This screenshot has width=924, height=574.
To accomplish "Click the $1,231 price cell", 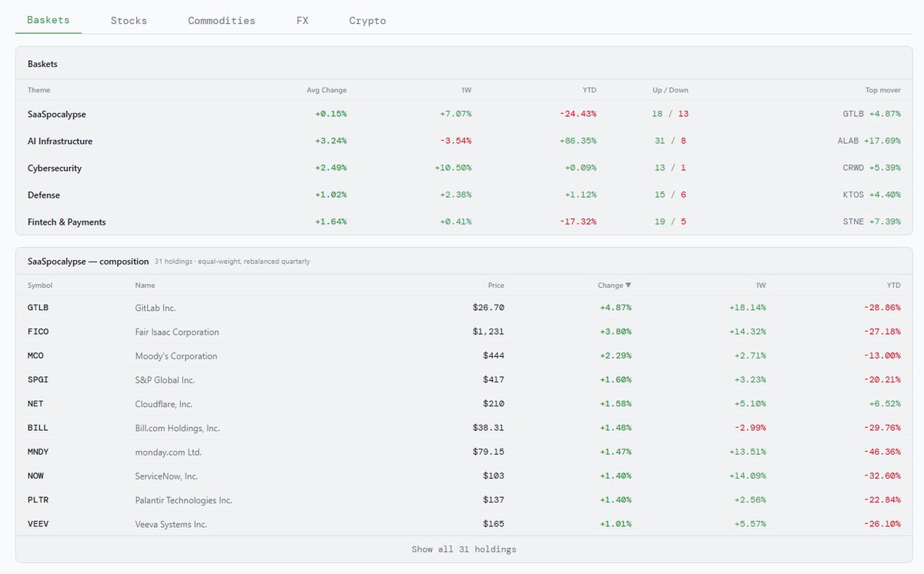I will pyautogui.click(x=489, y=332).
